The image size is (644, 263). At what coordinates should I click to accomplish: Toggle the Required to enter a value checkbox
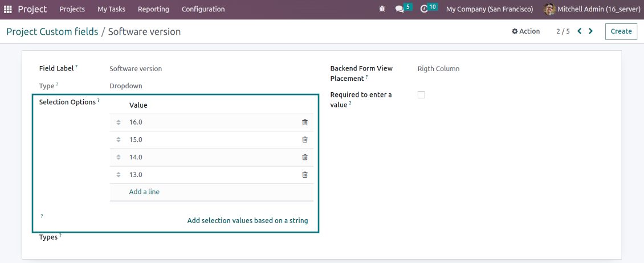click(421, 95)
